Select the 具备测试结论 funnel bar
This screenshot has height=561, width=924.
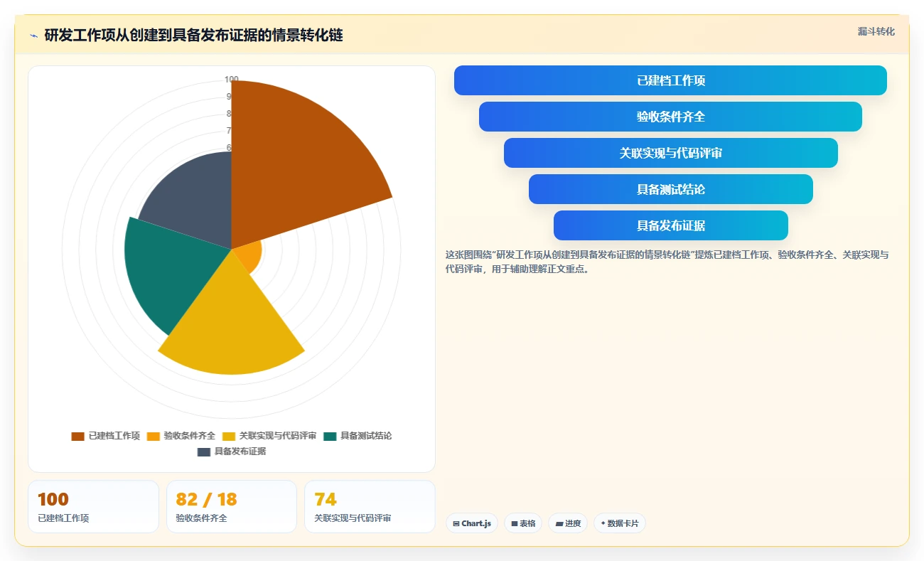(670, 189)
